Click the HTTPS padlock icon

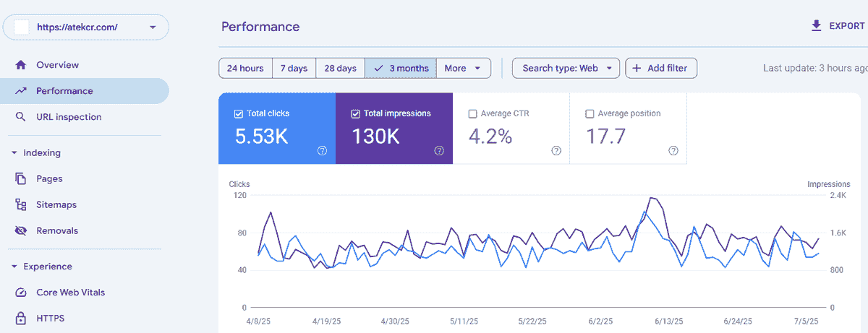pyautogui.click(x=21, y=319)
